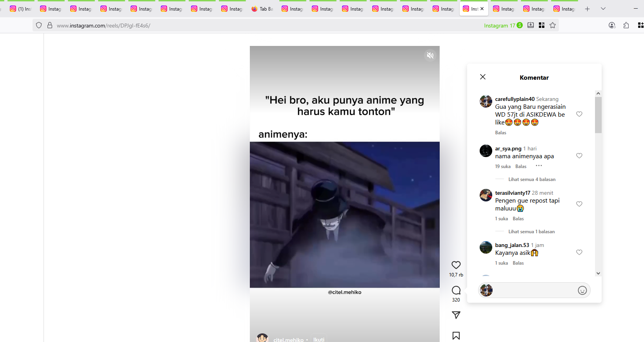Screen dimensions: 644x342
Task: Click the "Sekarang" timestamp on carefullyplain40's comment
Action: point(547,99)
